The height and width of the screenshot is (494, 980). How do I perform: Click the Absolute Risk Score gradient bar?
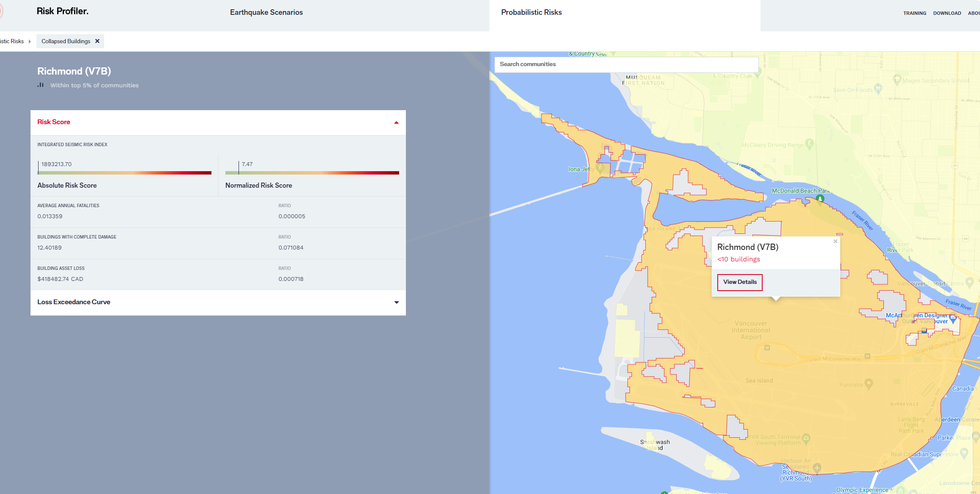tap(124, 173)
